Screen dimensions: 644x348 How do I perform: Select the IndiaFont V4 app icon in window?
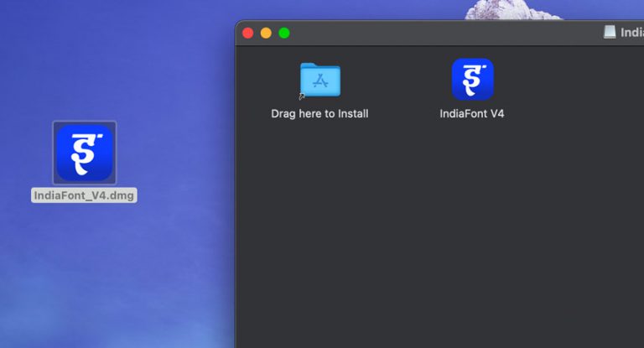click(x=473, y=80)
